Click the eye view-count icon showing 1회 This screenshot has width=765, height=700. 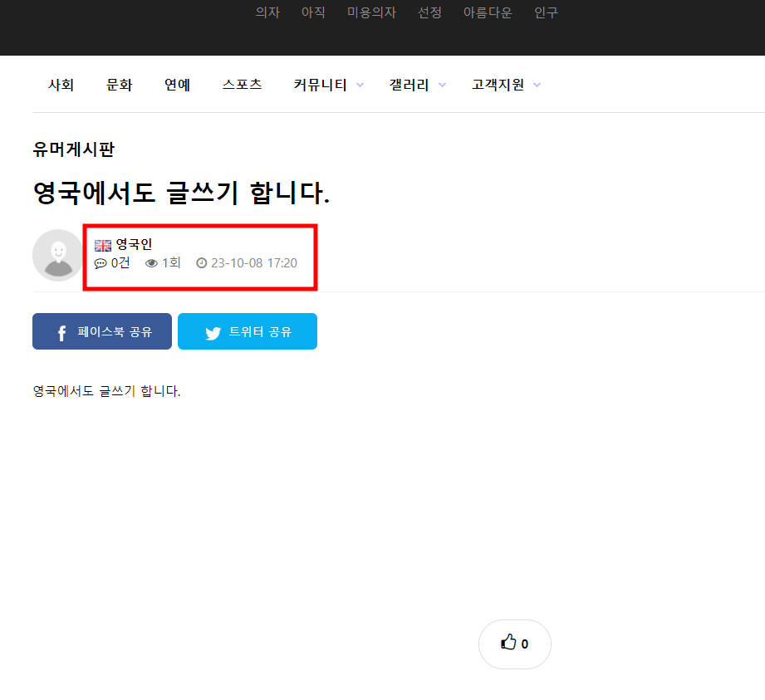click(x=151, y=263)
